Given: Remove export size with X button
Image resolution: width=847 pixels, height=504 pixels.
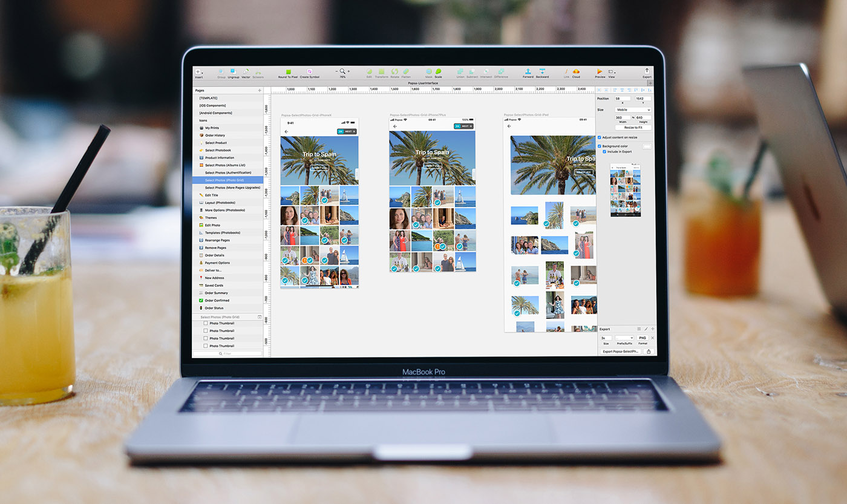Looking at the screenshot, I should click(x=652, y=338).
